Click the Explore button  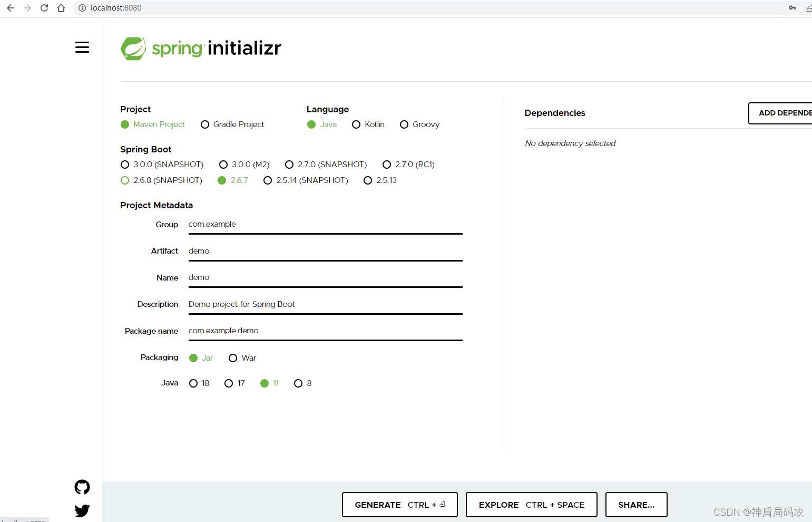tap(532, 505)
